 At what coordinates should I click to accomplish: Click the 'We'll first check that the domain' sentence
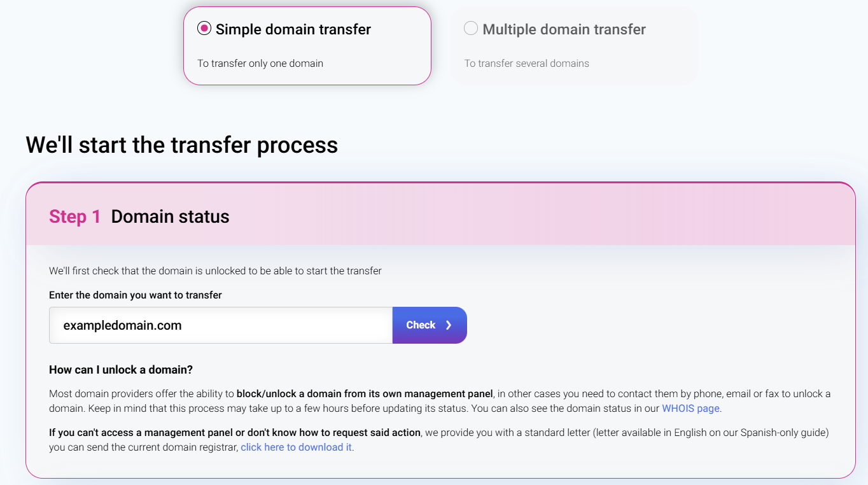215,271
